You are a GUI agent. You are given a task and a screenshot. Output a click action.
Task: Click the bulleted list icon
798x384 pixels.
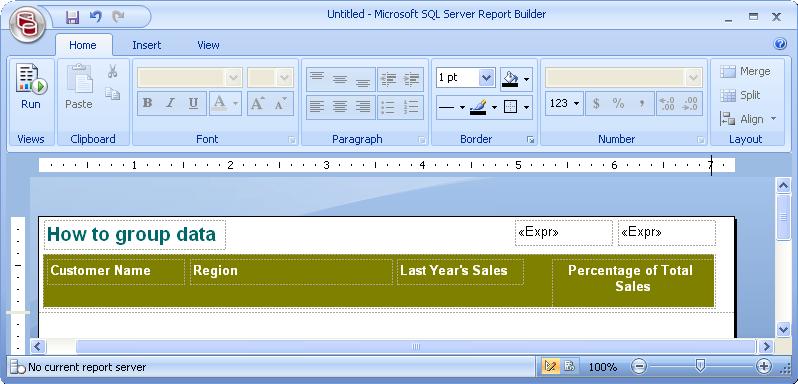coord(389,107)
